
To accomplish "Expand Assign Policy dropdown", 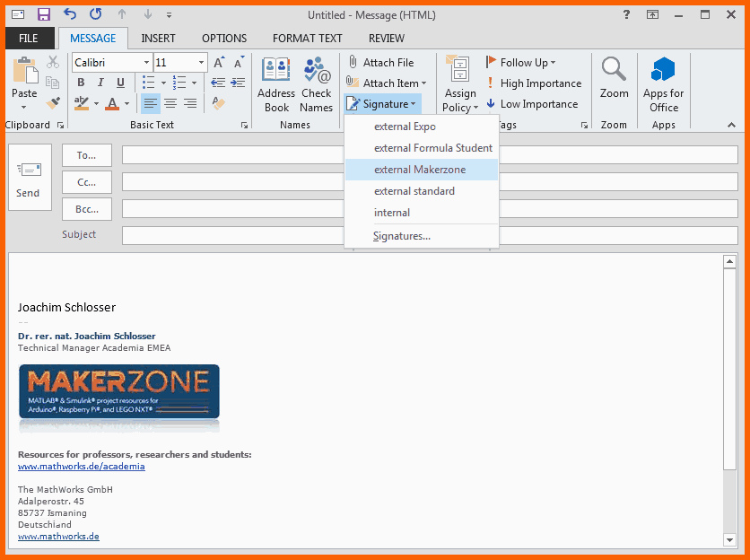I will [460, 84].
